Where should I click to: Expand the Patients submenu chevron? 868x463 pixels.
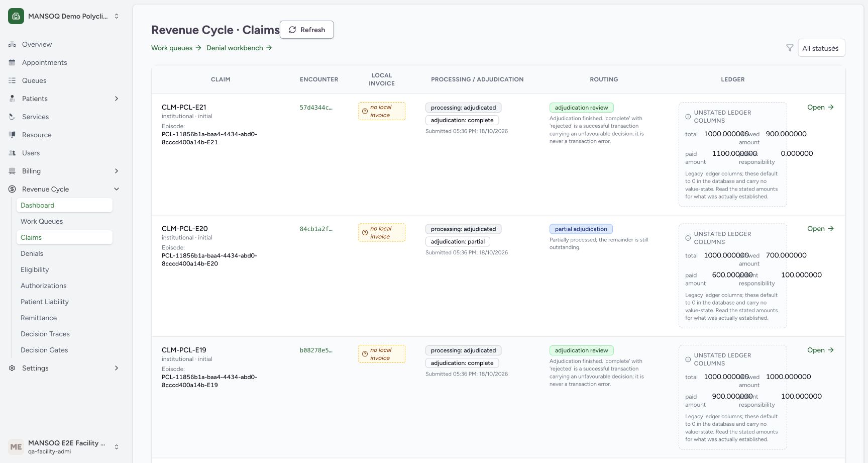tap(117, 99)
